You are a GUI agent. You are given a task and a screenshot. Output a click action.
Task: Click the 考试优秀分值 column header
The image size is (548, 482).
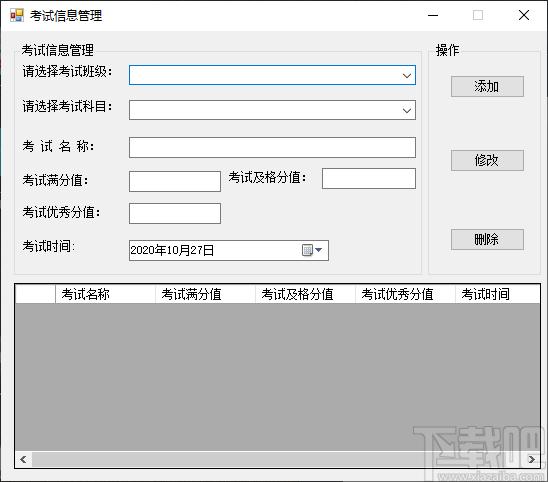(405, 294)
